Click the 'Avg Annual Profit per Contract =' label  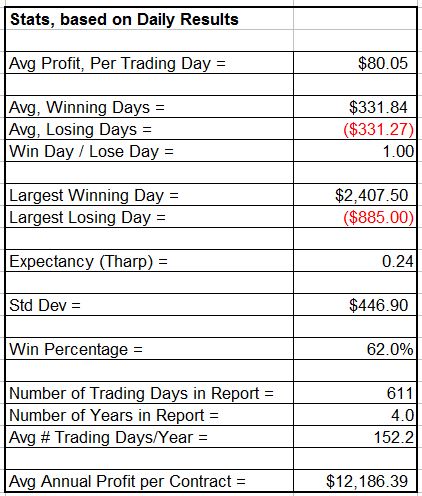pyautogui.click(x=127, y=481)
